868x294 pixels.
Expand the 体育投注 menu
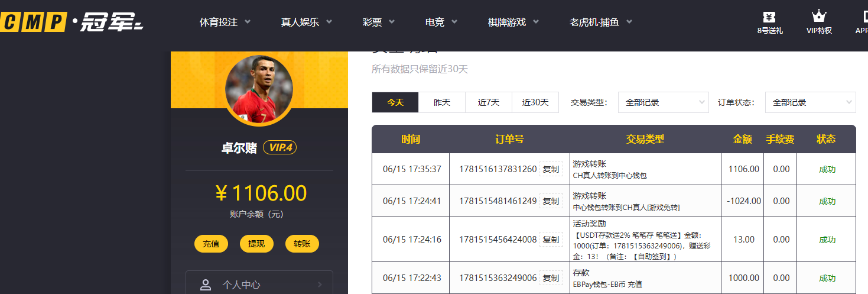[x=225, y=22]
